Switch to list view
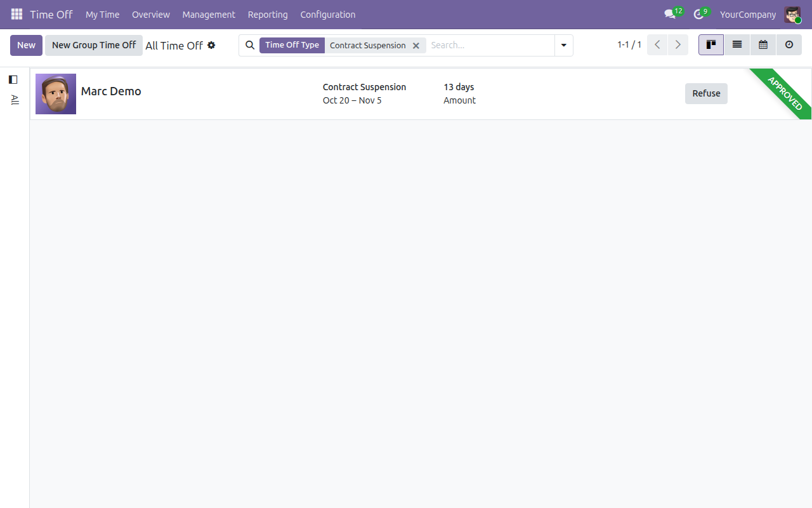 pyautogui.click(x=737, y=45)
